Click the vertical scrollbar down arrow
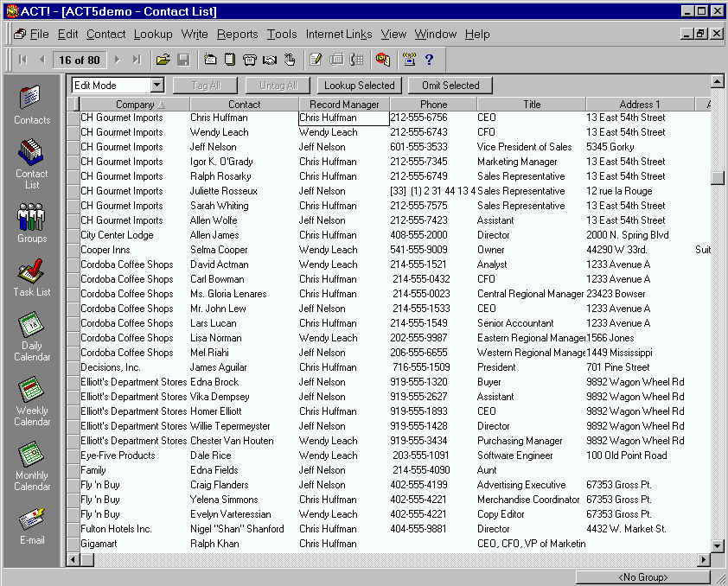This screenshot has width=728, height=586. click(718, 545)
